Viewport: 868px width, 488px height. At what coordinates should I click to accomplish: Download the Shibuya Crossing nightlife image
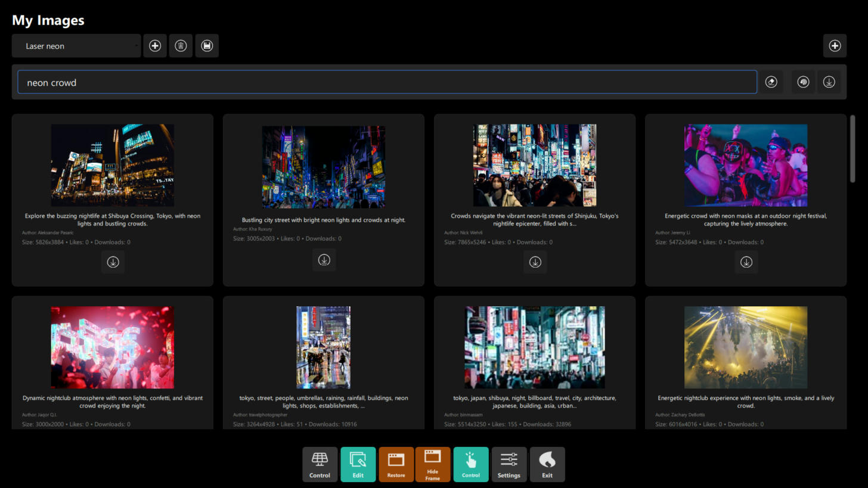click(113, 262)
